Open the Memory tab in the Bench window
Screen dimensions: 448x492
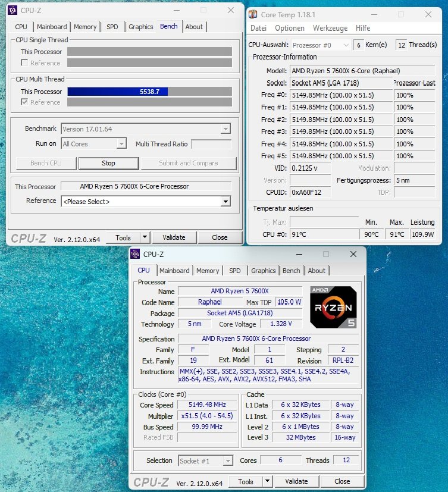(85, 27)
